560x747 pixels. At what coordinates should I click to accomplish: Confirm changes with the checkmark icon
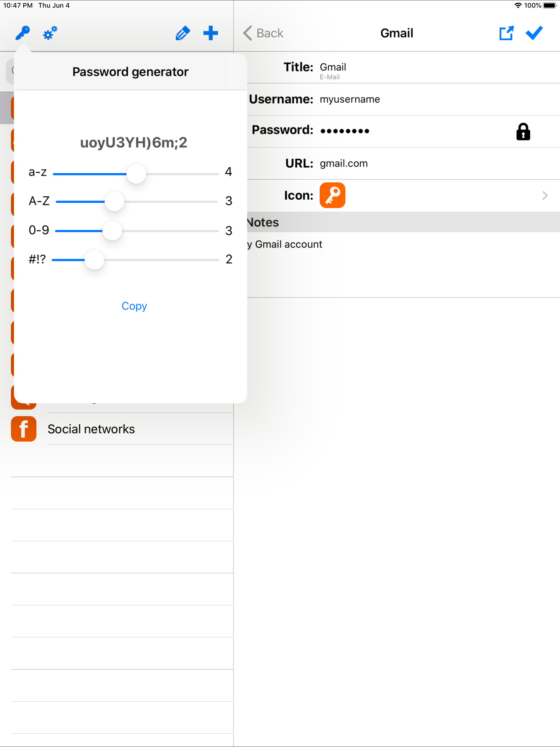tap(534, 33)
